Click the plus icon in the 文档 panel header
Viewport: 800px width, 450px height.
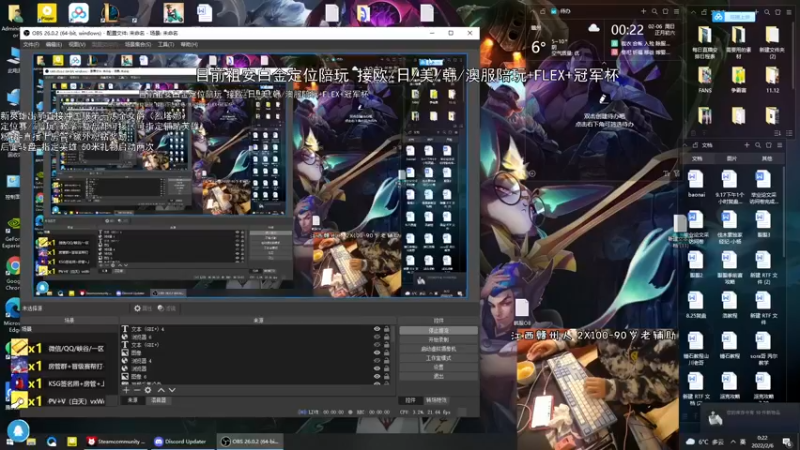(x=747, y=145)
